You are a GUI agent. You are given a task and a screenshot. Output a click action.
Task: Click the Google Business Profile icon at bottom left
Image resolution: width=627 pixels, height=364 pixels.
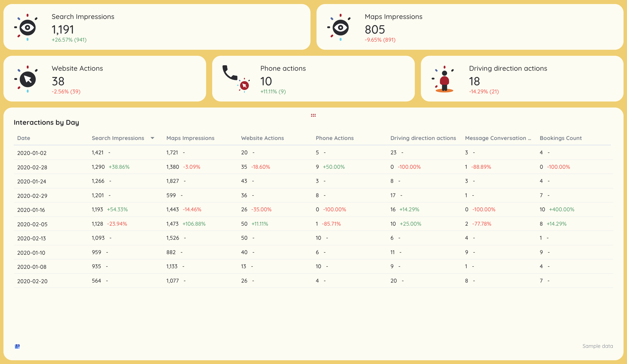pos(18,346)
